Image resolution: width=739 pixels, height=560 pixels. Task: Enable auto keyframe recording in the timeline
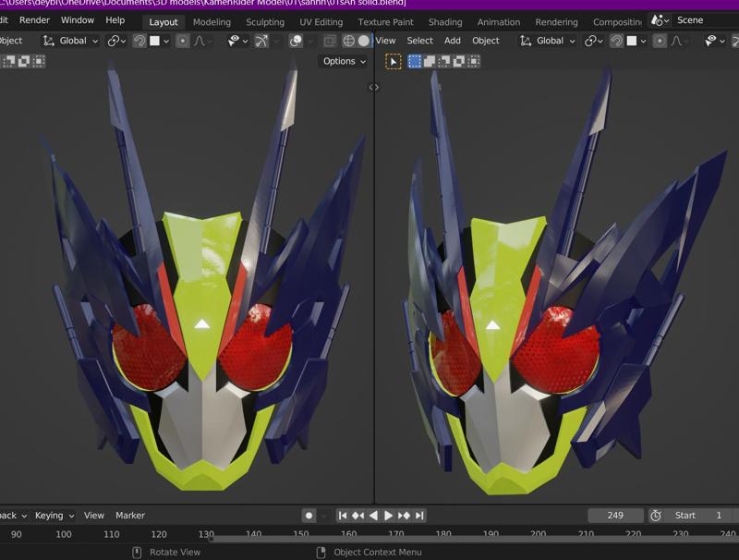pyautogui.click(x=309, y=515)
